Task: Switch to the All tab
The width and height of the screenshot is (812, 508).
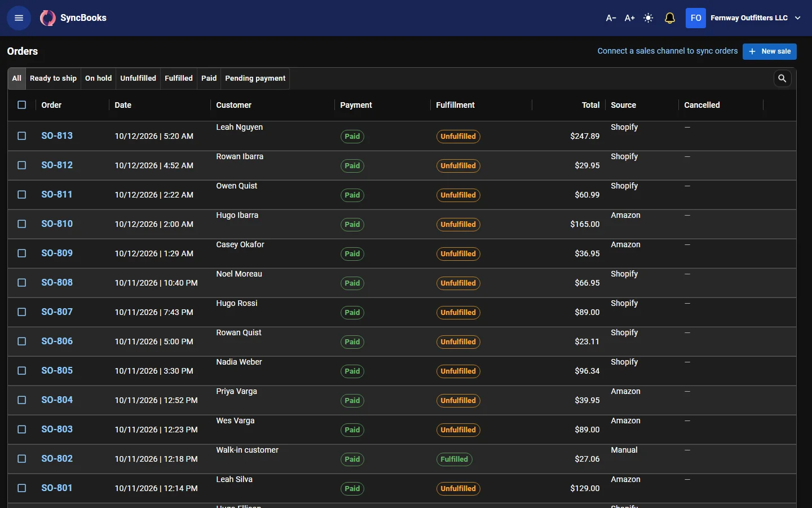Action: click(17, 78)
